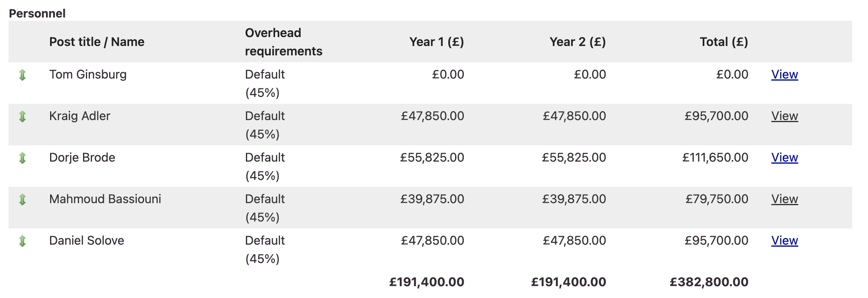Image resolution: width=868 pixels, height=298 pixels.
Task: Click the reorder arrow icon beside Daniel Solove
Action: point(22,241)
